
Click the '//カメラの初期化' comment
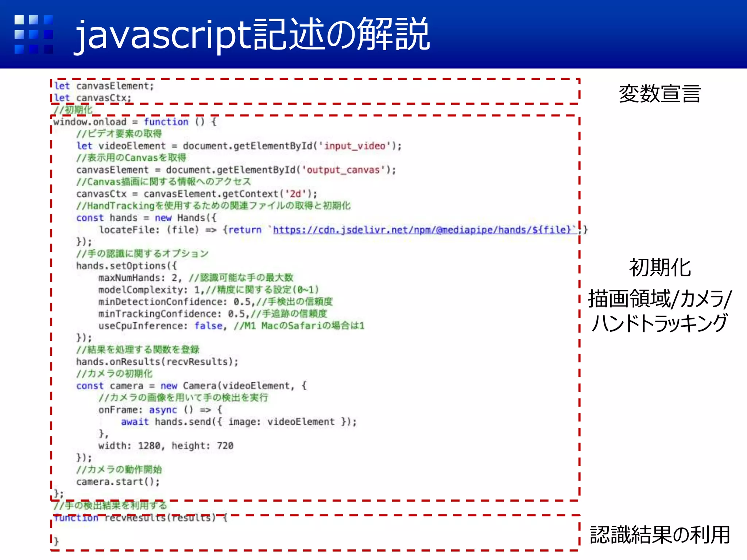click(x=114, y=374)
